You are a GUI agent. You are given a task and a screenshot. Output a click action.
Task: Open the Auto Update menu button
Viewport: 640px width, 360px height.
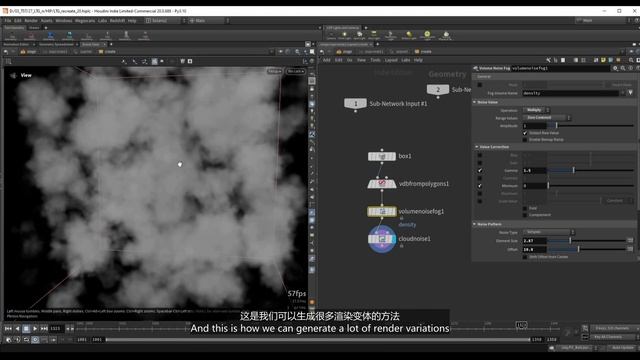coord(623,348)
